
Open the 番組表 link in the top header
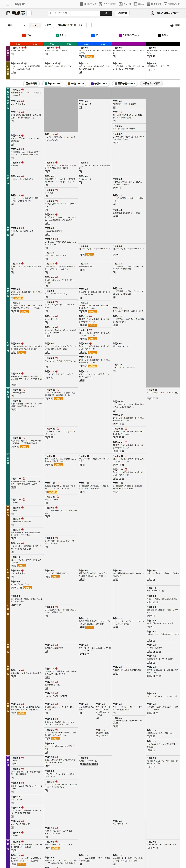point(139,4)
